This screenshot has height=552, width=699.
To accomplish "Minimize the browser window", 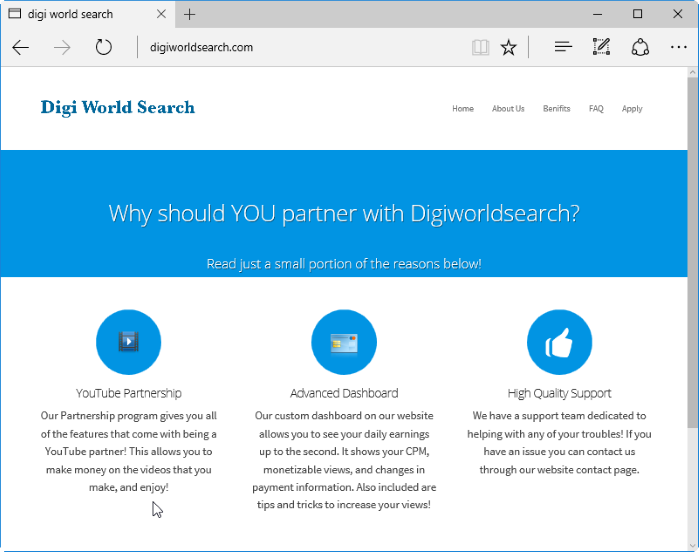I will coord(597,14).
